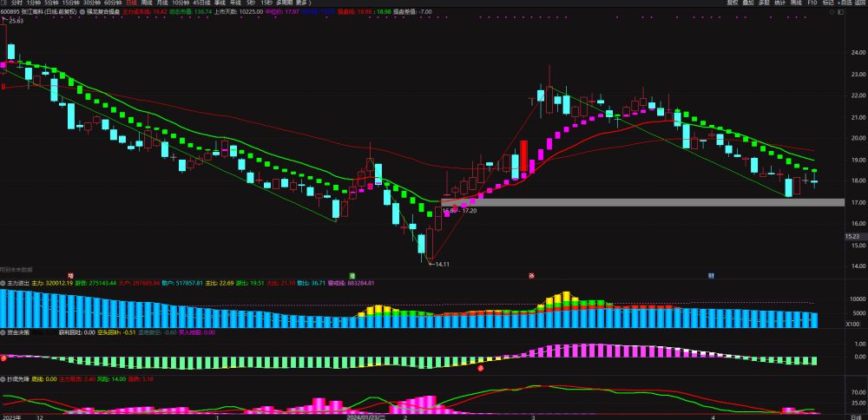Click the red circular signal badge in 资金决策 panel
The height and width of the screenshot is (420, 868).
[x=481, y=368]
